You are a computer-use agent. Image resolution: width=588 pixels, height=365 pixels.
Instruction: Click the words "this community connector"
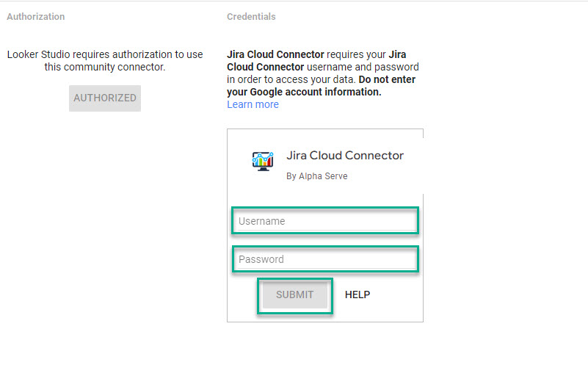coord(105,67)
